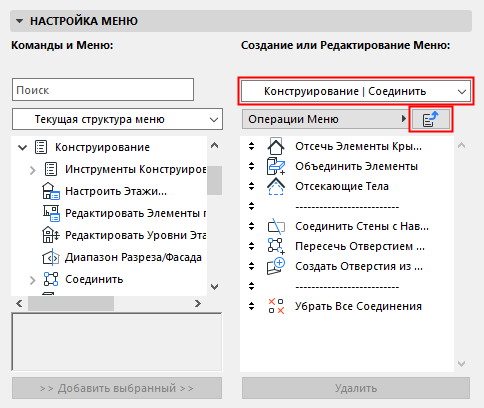
Task: Click the Соединить Стены с Навесной icon
Action: (276, 226)
